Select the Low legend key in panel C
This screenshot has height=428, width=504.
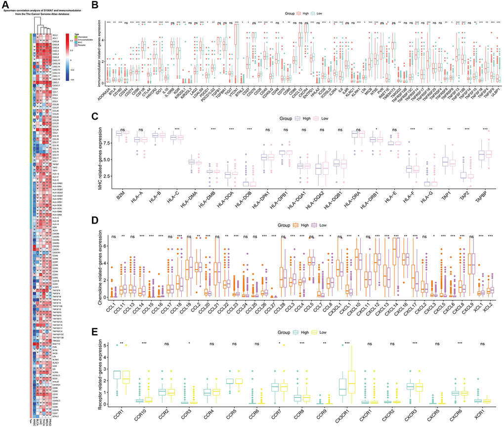(316, 118)
